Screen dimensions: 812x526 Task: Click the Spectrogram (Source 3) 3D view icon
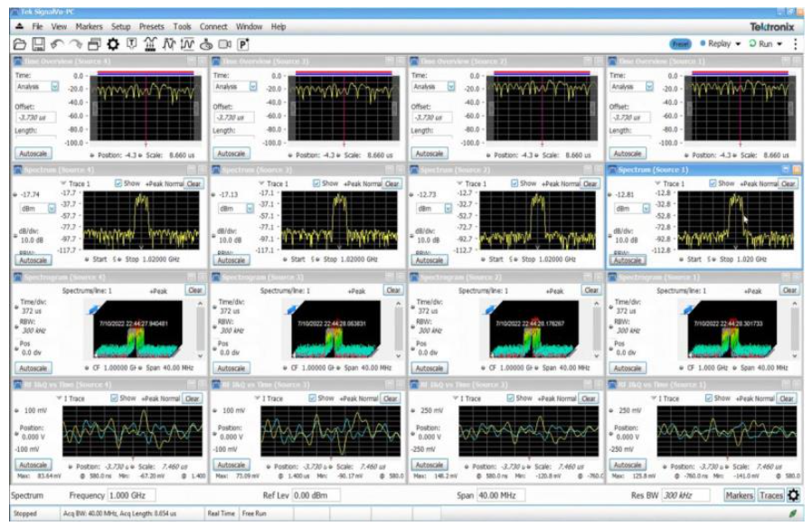coord(291,310)
